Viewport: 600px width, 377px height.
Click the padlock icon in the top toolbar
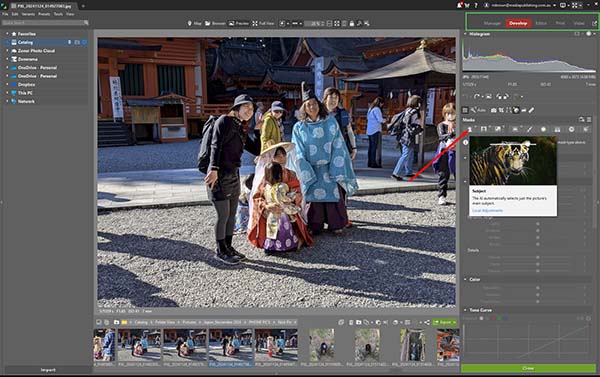pos(352,24)
